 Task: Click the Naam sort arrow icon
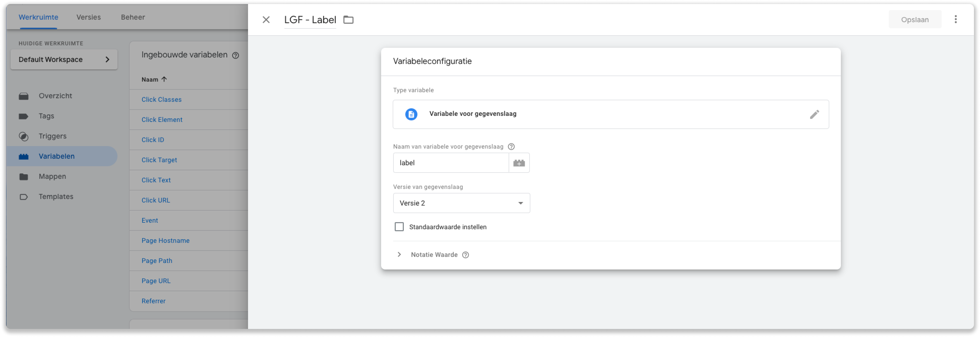coord(164,79)
